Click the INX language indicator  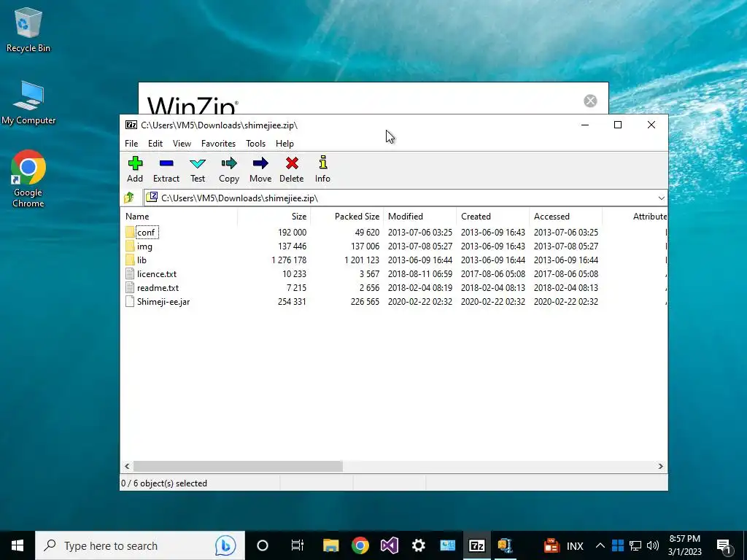tap(575, 546)
